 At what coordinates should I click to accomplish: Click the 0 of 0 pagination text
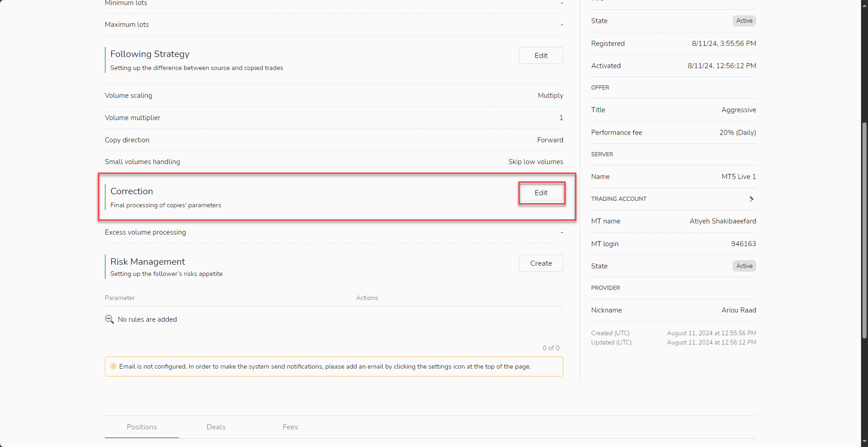551,348
